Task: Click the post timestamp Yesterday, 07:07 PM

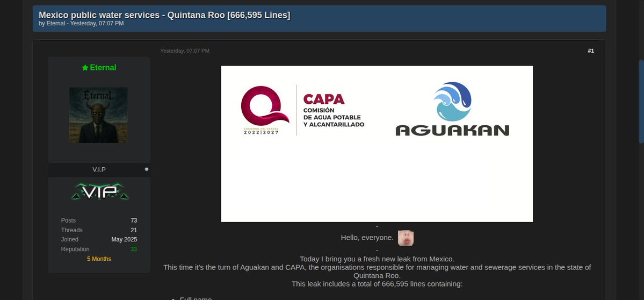Action: tap(185, 51)
